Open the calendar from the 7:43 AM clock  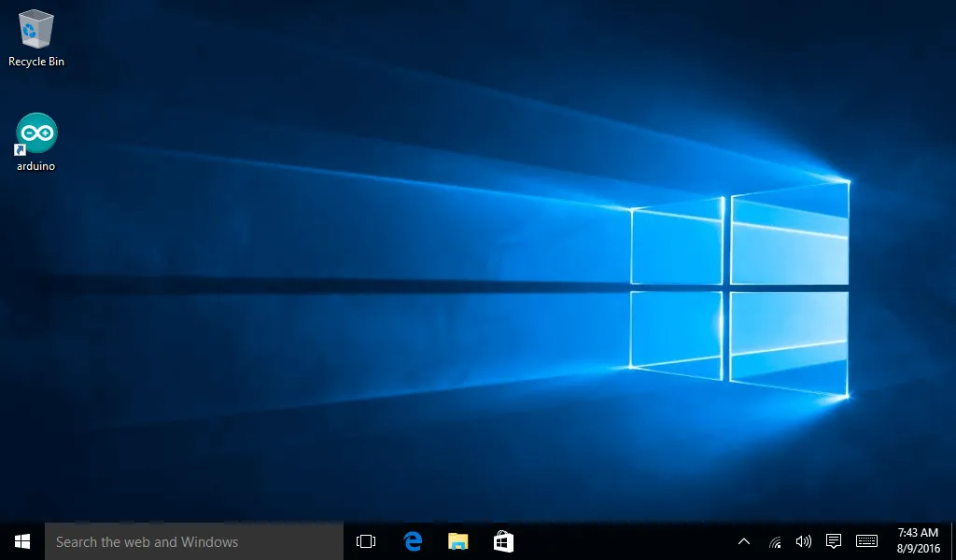pos(917,533)
